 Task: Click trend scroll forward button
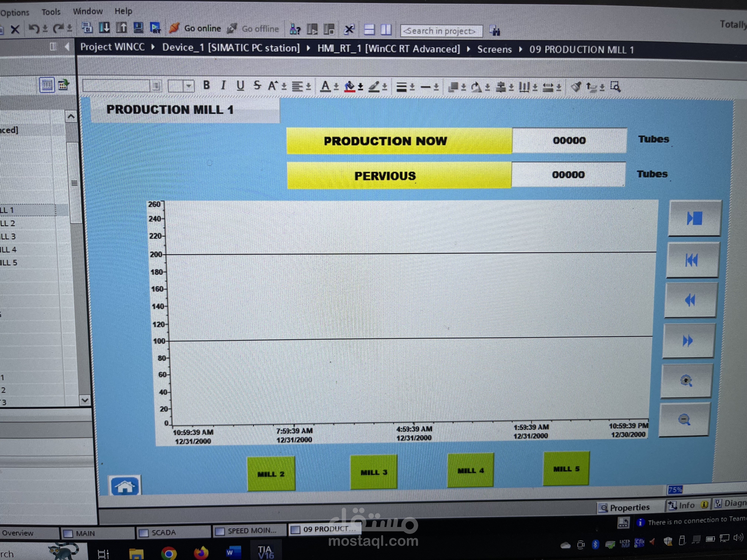click(x=688, y=341)
